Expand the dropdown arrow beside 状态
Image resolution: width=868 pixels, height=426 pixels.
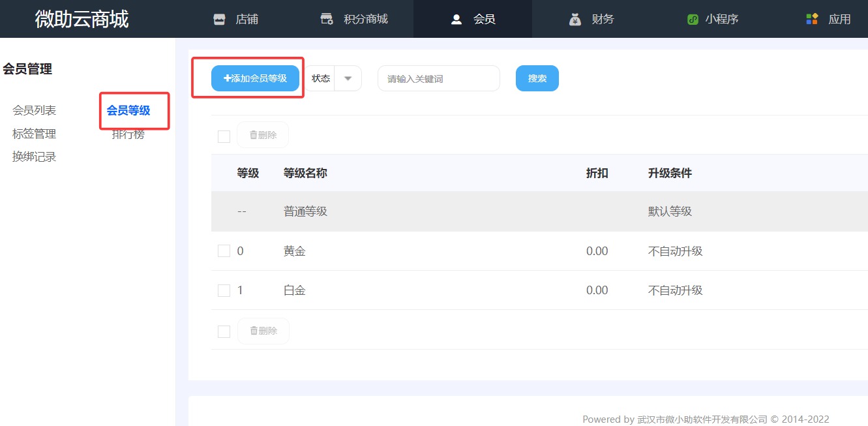click(348, 78)
